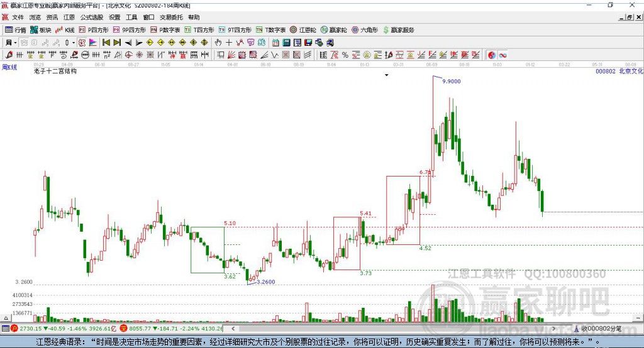Click the 老子十二宫结构 indicator title
Image resolution: width=644 pixels, height=348 pixels.
[55, 71]
